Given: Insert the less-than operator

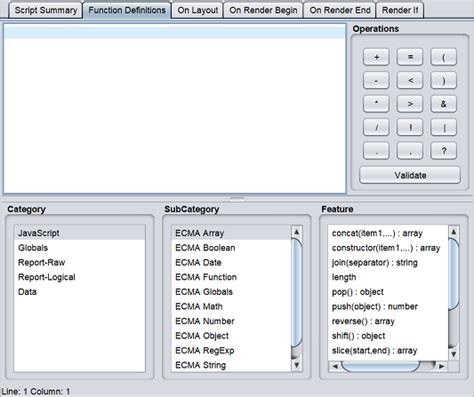Looking at the screenshot, I should [410, 81].
